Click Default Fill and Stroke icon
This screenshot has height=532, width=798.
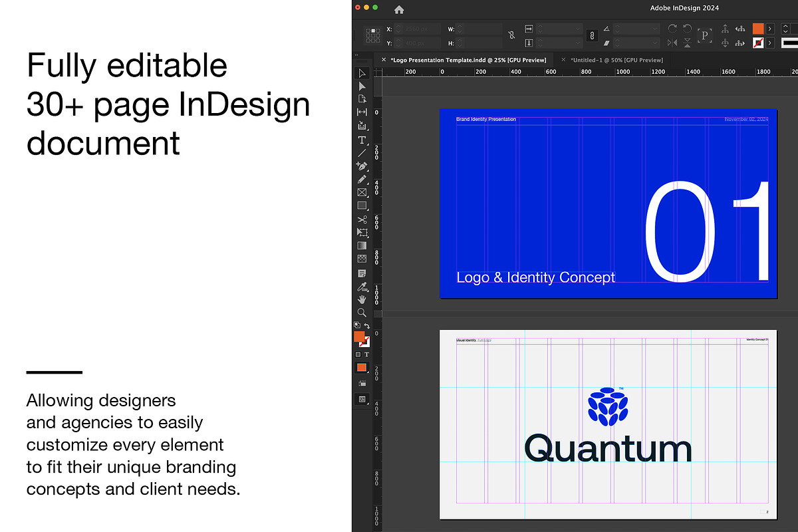tap(357, 325)
